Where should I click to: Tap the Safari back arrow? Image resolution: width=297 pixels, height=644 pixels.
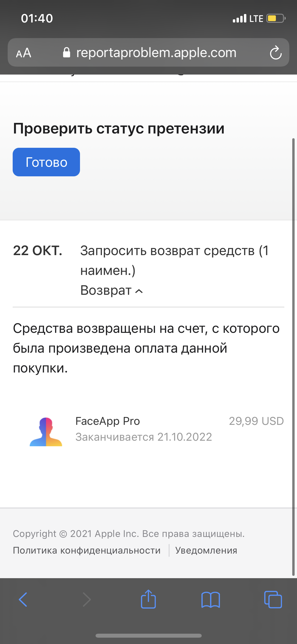point(23,599)
